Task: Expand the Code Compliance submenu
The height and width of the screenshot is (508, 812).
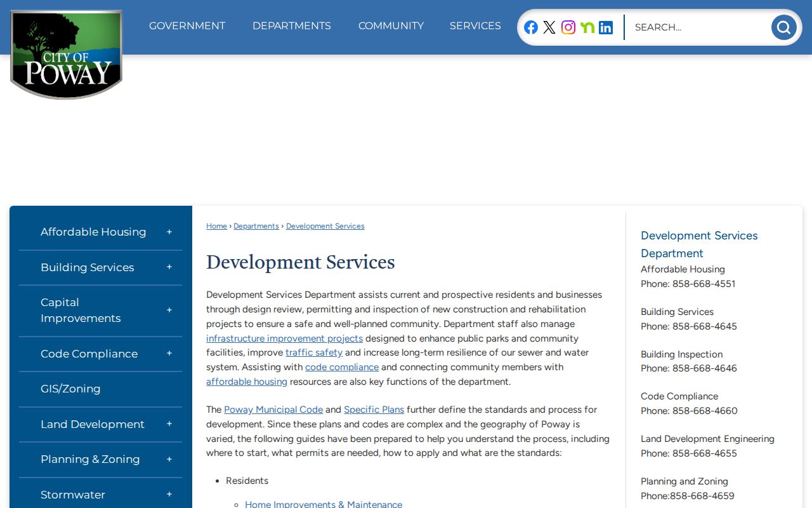Action: tap(169, 354)
